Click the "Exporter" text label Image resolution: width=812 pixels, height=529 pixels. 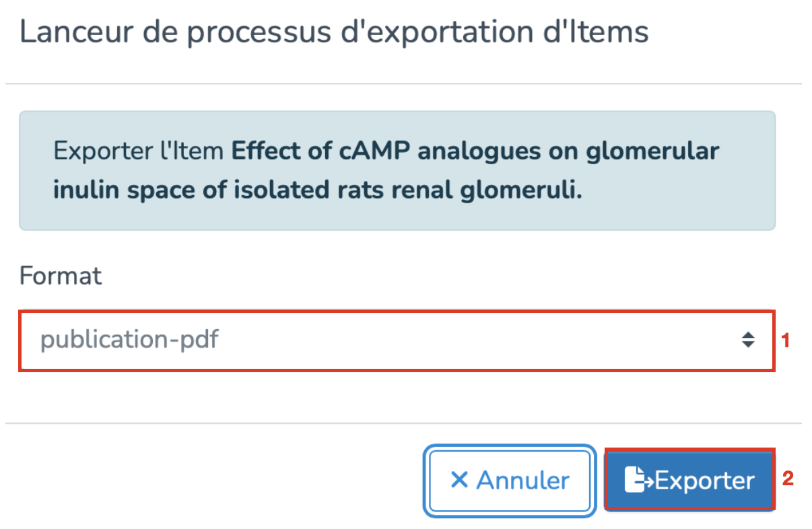704,481
